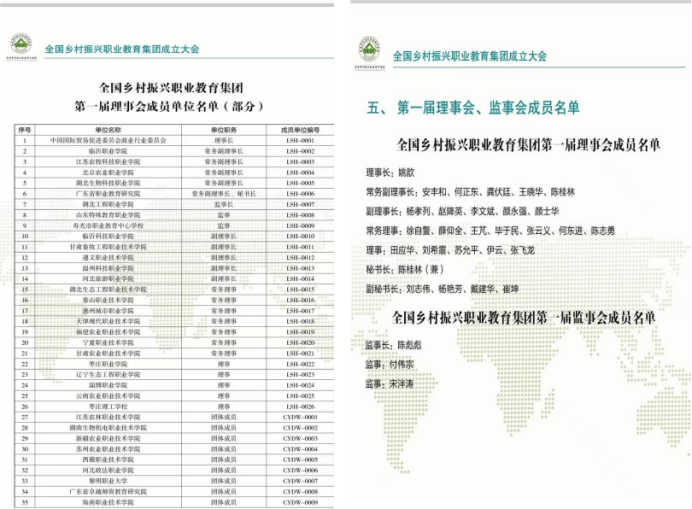Click the '序号' column header
This screenshot has width=692, height=509.
(x=25, y=130)
